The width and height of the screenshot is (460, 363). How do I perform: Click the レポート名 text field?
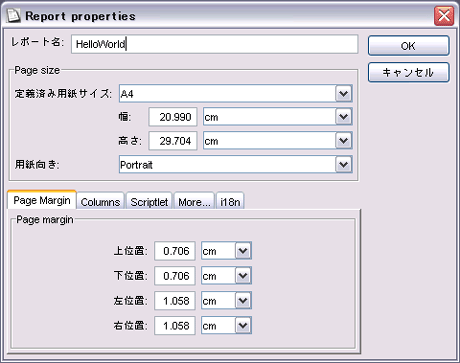(215, 44)
